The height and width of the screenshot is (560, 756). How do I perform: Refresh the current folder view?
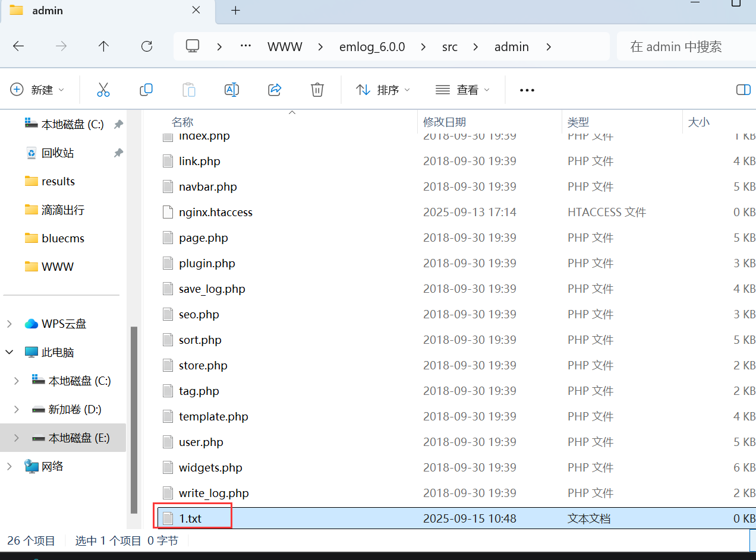147,46
